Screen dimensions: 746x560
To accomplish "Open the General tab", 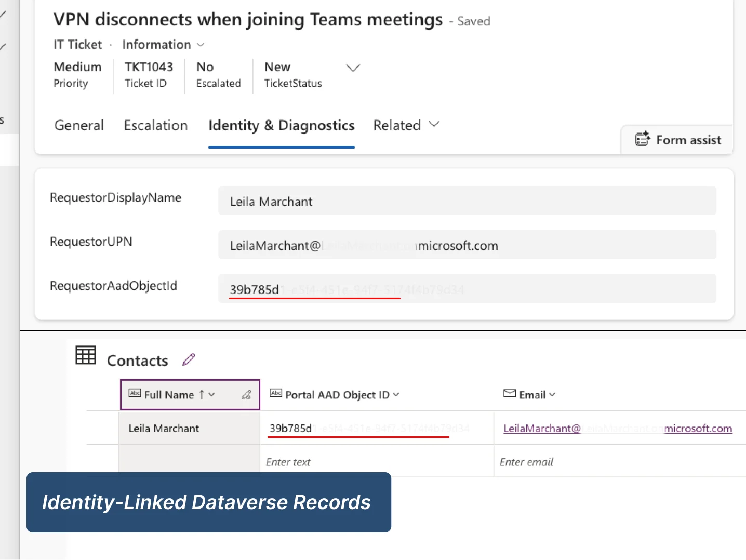I will (x=79, y=126).
